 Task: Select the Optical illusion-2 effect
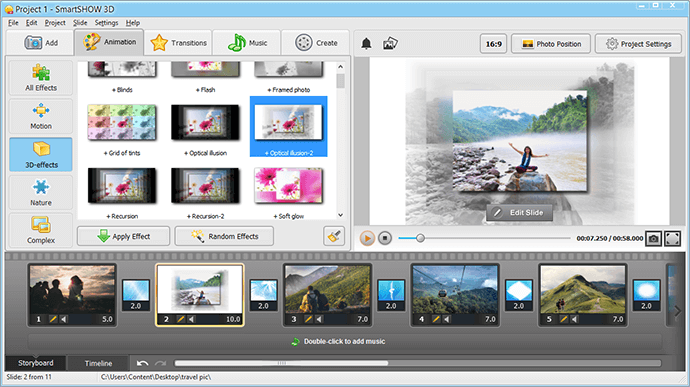pyautogui.click(x=289, y=126)
